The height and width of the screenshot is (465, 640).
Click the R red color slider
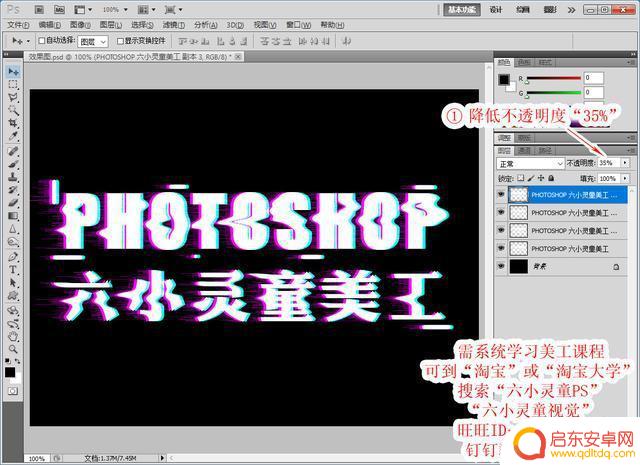[553, 78]
